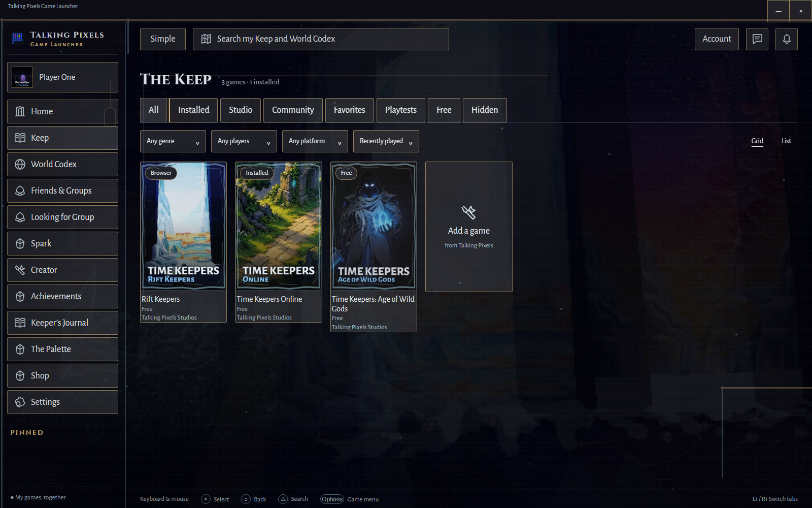The height and width of the screenshot is (508, 812).
Task: Select the Studio tab
Action: [241, 110]
